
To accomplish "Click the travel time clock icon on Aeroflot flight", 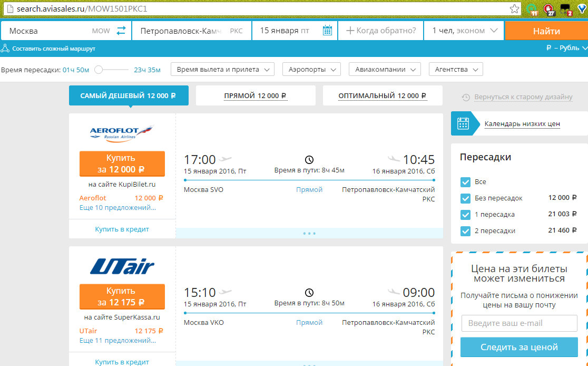I will click(309, 160).
